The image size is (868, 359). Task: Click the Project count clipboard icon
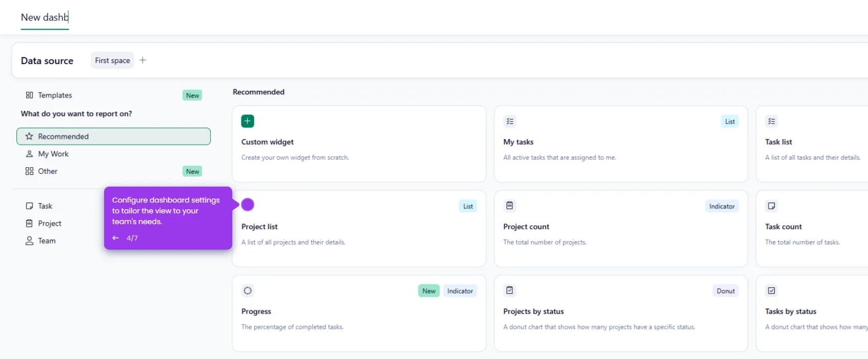tap(510, 206)
